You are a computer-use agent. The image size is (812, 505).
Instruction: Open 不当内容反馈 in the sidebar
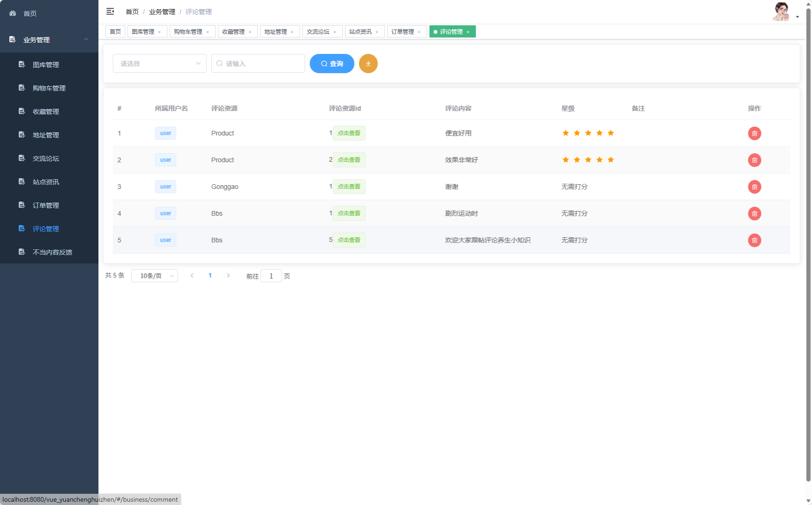[52, 252]
